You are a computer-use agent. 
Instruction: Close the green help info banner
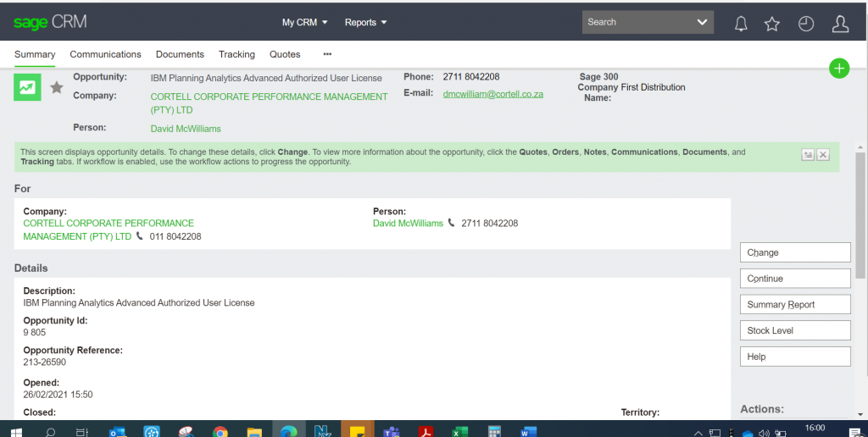(823, 154)
